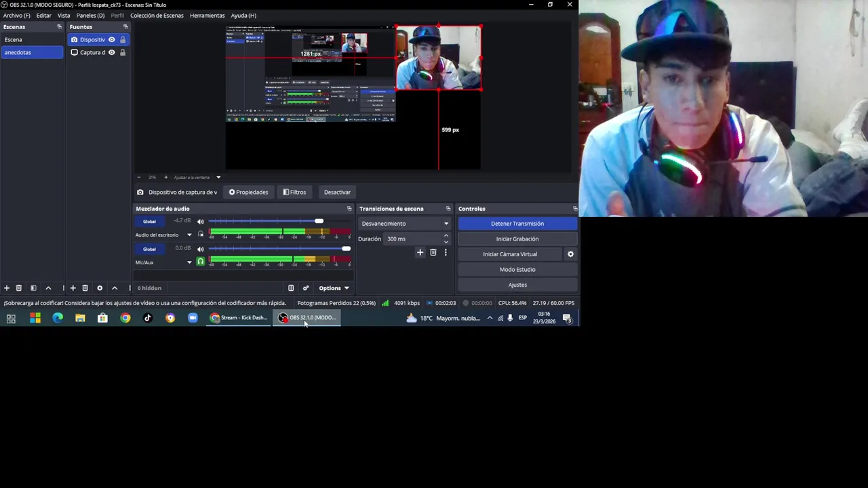Open the transition properties three-dot menu
Image resolution: width=868 pixels, height=488 pixels.
click(x=446, y=253)
